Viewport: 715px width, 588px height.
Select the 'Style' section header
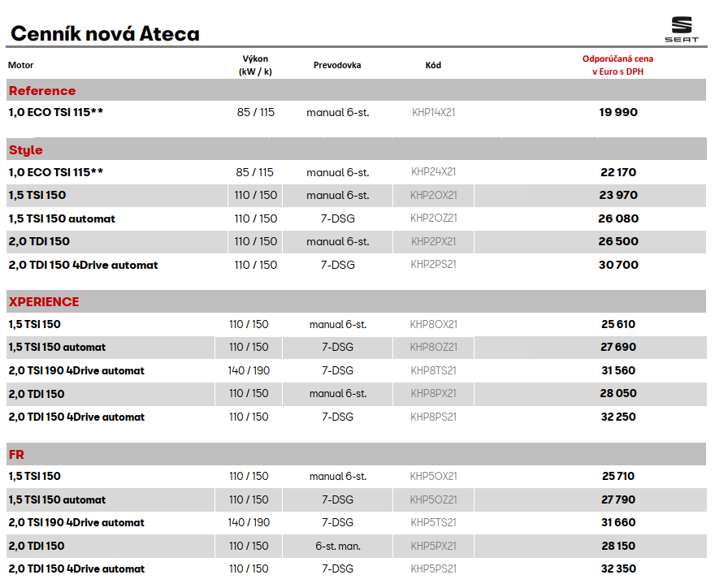click(26, 150)
